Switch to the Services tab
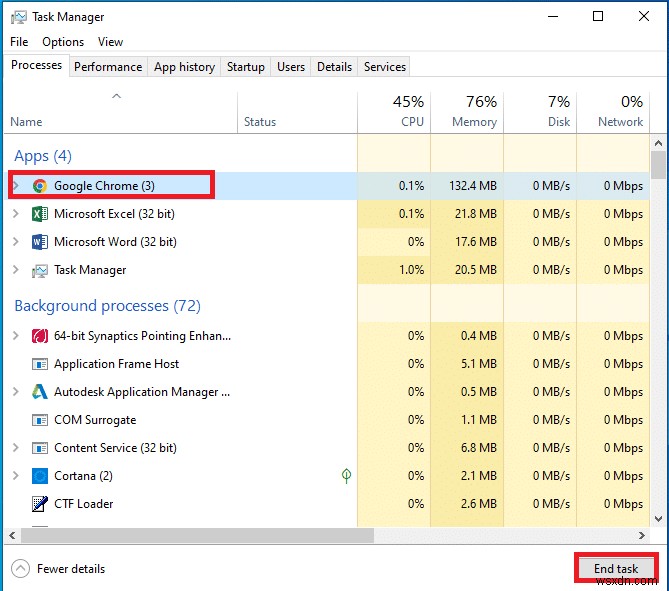The height and width of the screenshot is (591, 669). pyautogui.click(x=385, y=67)
